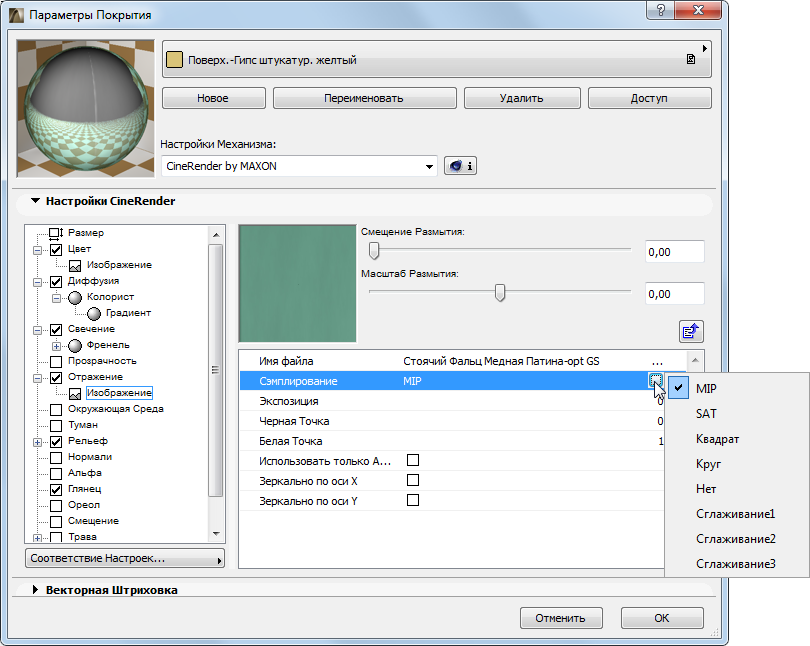
Task: Select MIP sampling option
Action: (737, 389)
